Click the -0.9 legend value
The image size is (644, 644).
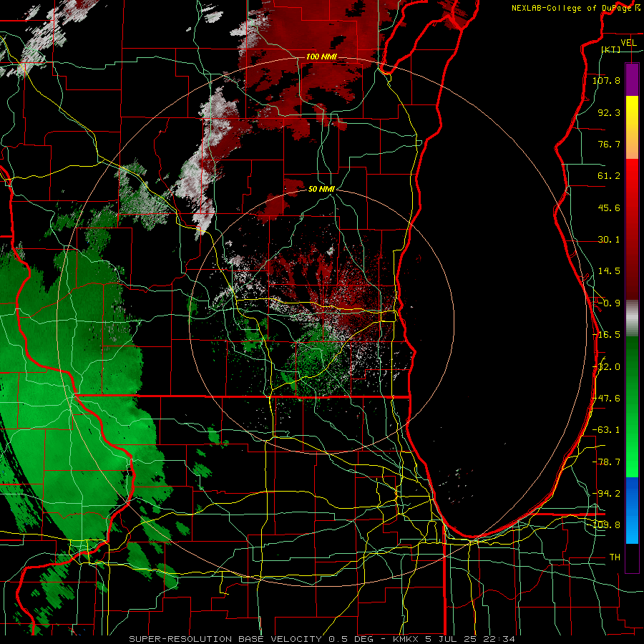pos(609,303)
